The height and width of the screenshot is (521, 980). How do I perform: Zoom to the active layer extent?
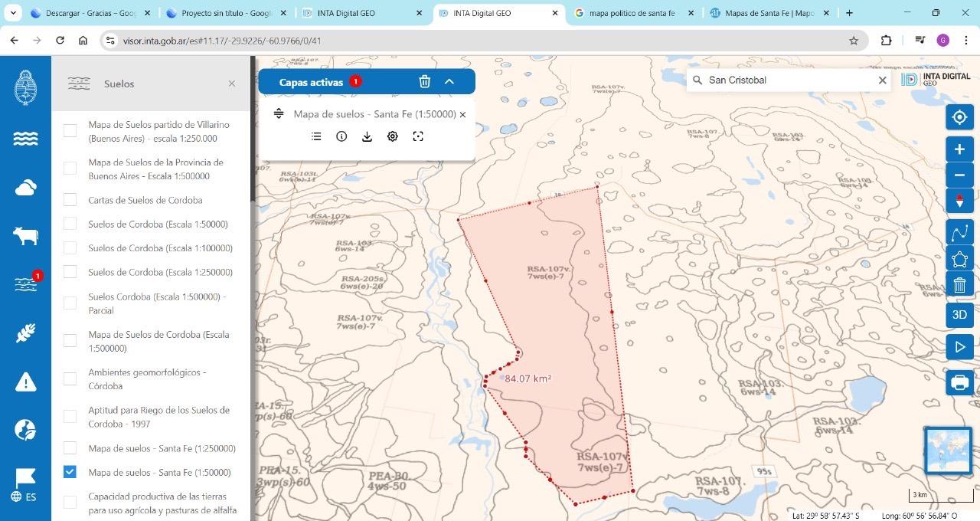(418, 136)
